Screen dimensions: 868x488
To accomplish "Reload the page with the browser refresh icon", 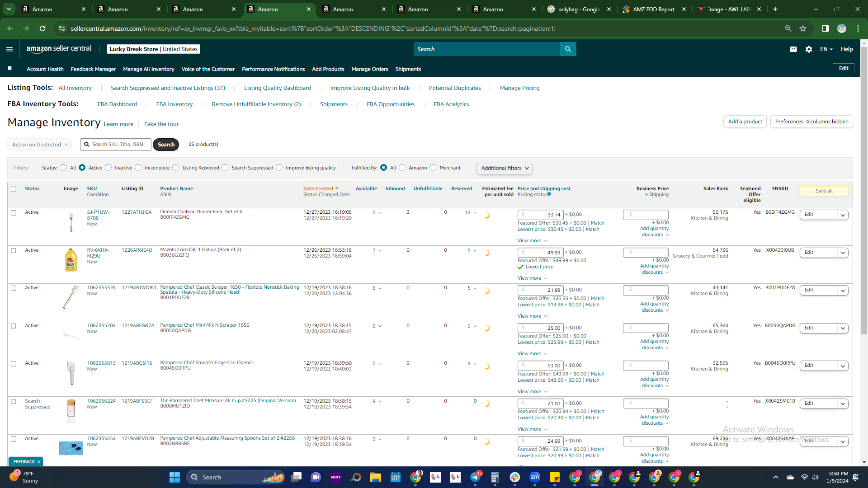I will pos(42,28).
